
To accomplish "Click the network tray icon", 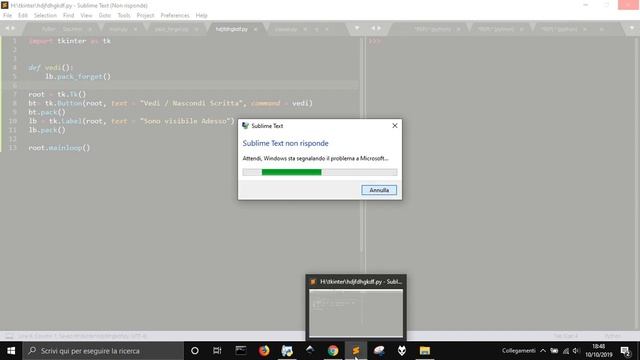I will (566, 351).
